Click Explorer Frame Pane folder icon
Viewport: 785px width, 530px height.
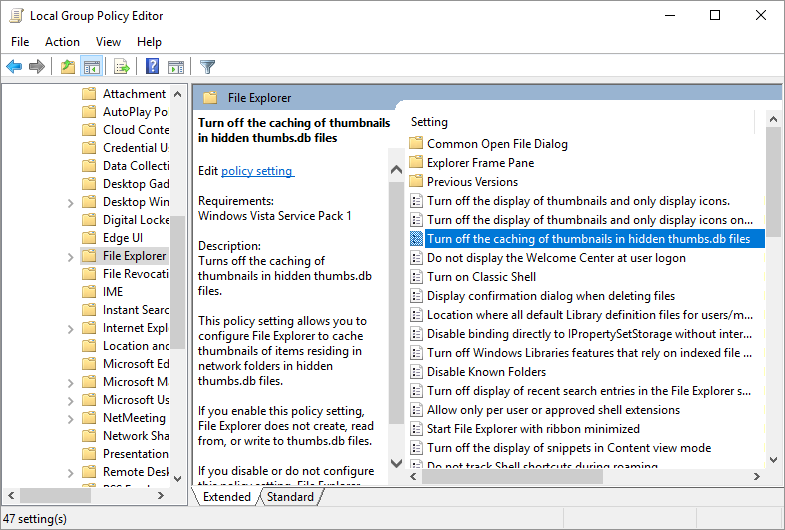point(416,163)
